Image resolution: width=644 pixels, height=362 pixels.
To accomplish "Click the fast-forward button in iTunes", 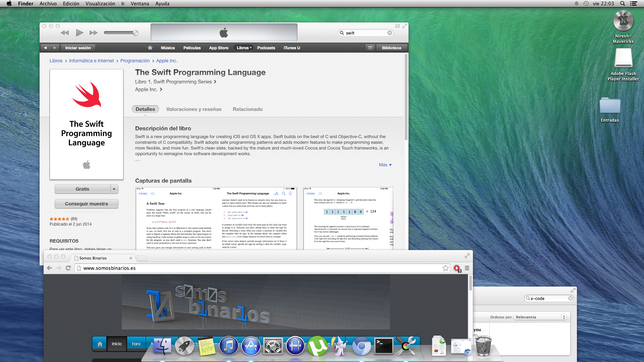I will [94, 33].
